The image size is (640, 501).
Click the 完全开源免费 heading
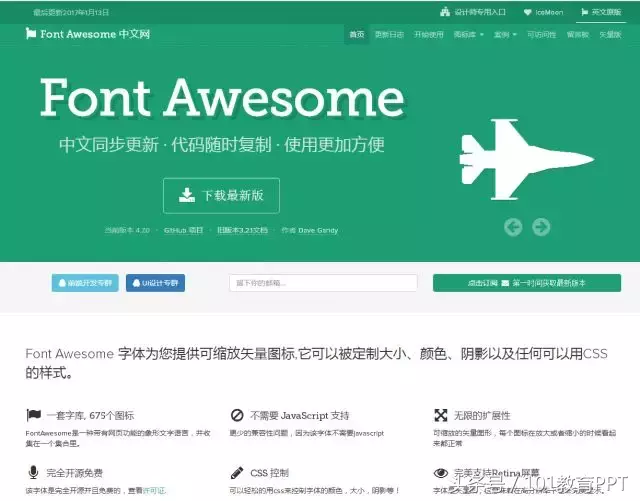point(74,473)
